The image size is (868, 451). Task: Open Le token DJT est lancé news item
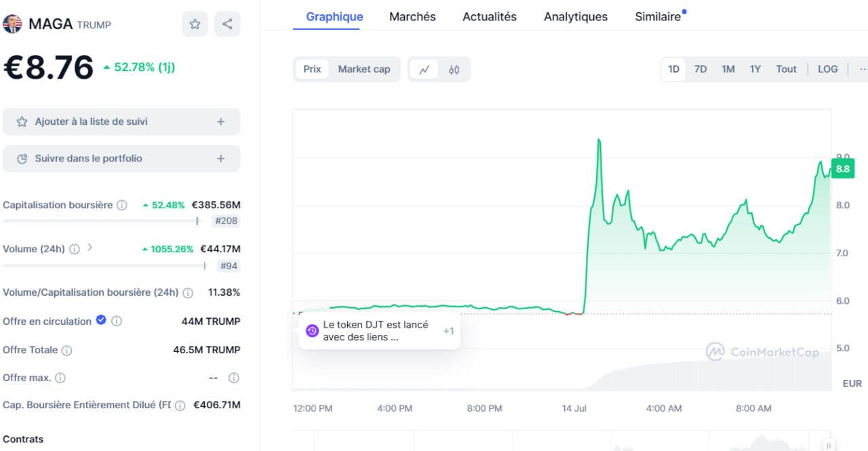[x=376, y=331]
